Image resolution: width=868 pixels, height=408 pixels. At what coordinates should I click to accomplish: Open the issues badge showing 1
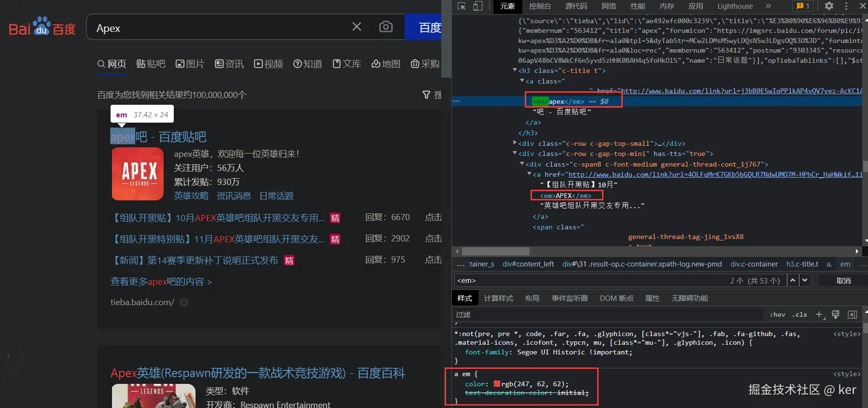(803, 6)
